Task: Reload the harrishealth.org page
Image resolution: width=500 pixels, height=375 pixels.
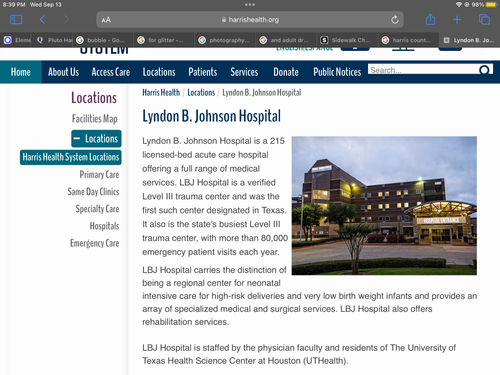Action: point(395,20)
